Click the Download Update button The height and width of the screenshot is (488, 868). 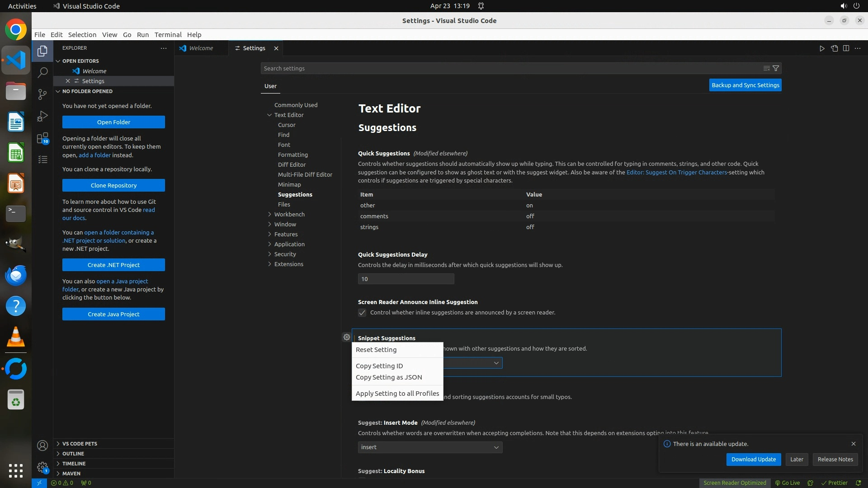pyautogui.click(x=753, y=459)
